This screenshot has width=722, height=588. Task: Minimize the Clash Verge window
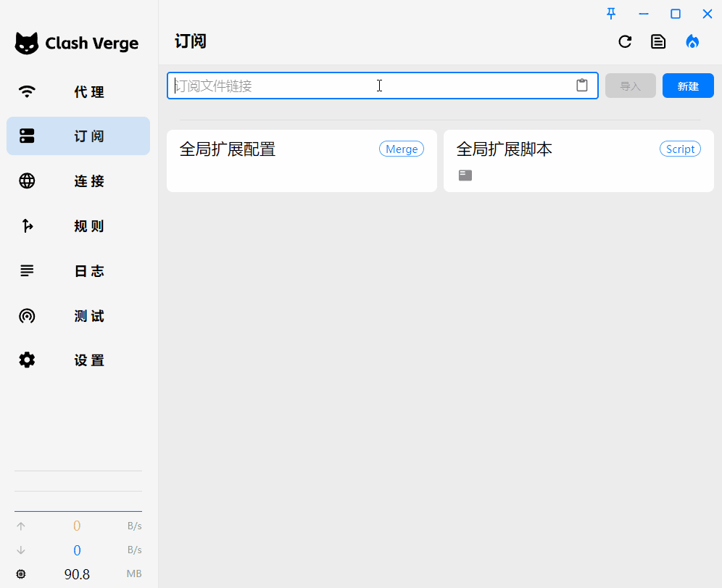tap(644, 14)
